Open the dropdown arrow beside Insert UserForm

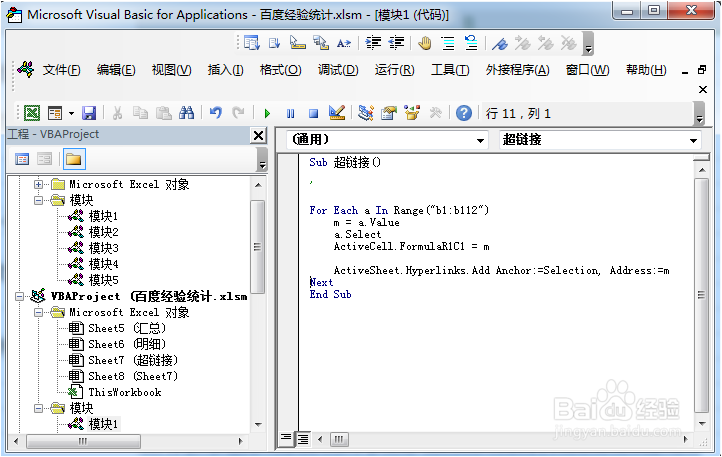pyautogui.click(x=71, y=113)
